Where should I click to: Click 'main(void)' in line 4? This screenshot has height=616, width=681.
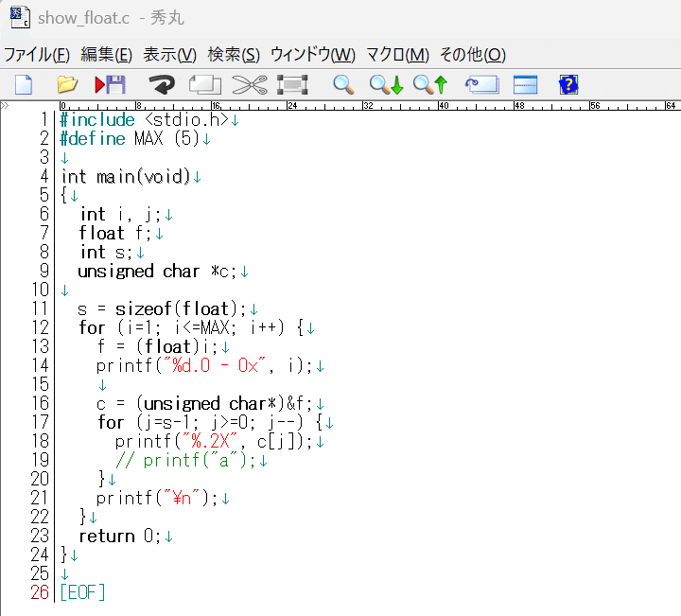tap(144, 176)
